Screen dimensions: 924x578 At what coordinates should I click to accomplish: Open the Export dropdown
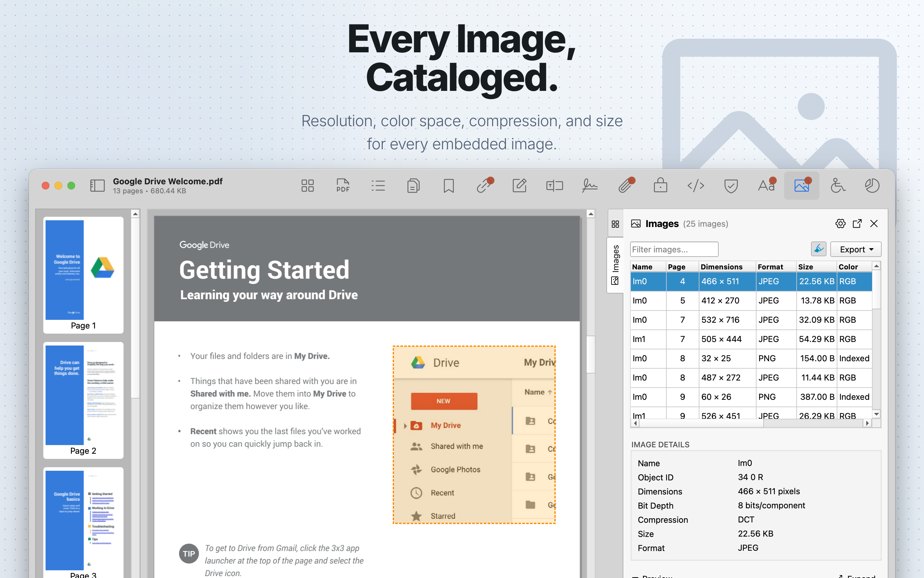pos(856,249)
